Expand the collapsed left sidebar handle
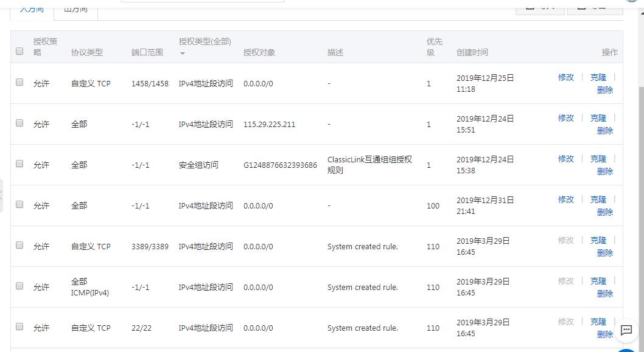 2,195
